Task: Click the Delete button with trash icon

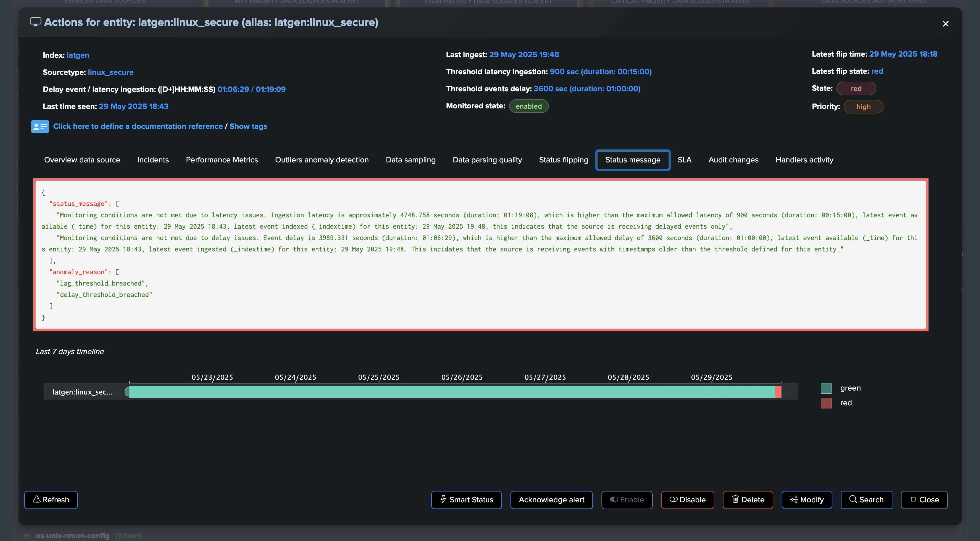Action: [748, 499]
